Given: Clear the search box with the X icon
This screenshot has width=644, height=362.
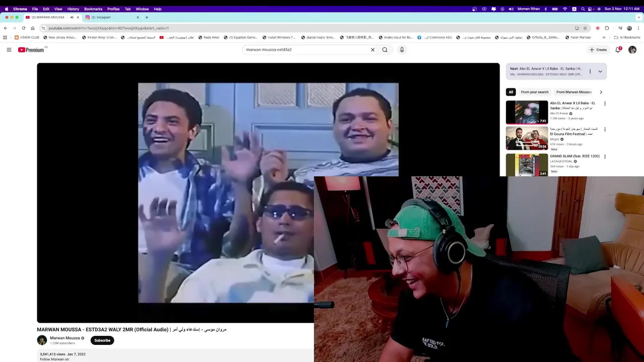Looking at the screenshot, I should click(373, 50).
